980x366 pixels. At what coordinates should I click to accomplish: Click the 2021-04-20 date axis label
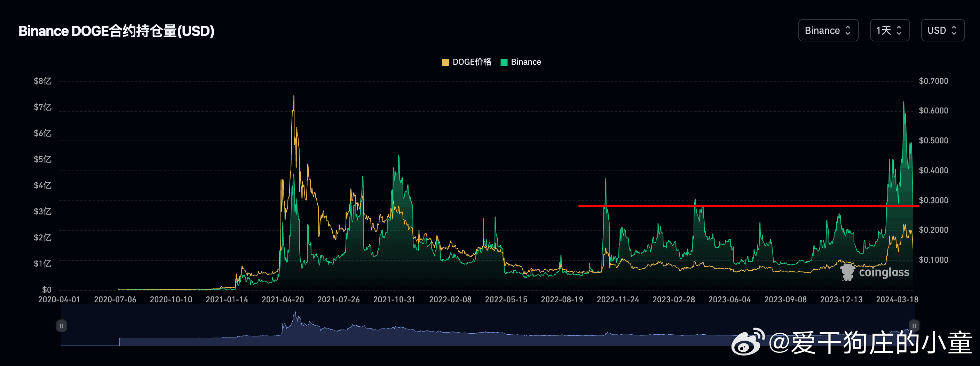283,300
